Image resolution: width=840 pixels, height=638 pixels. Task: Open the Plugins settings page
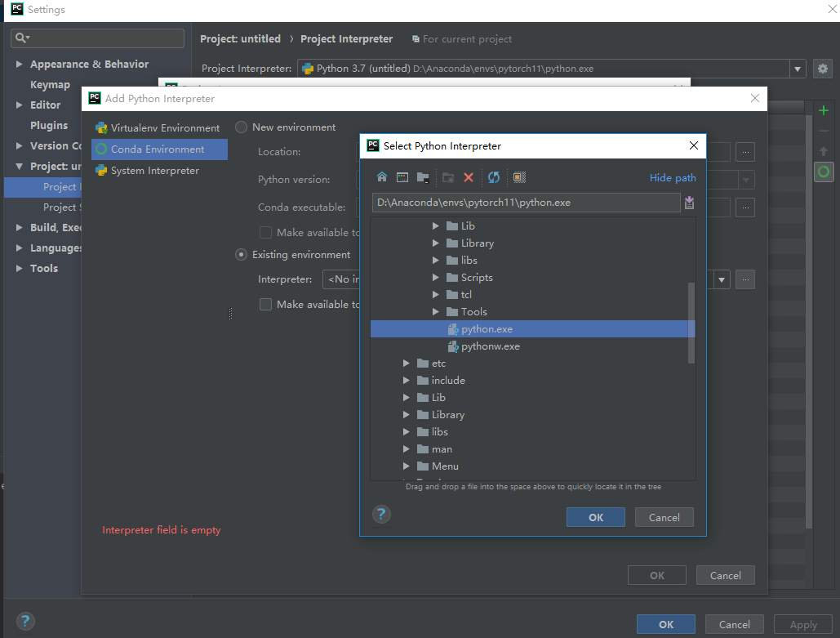click(49, 126)
